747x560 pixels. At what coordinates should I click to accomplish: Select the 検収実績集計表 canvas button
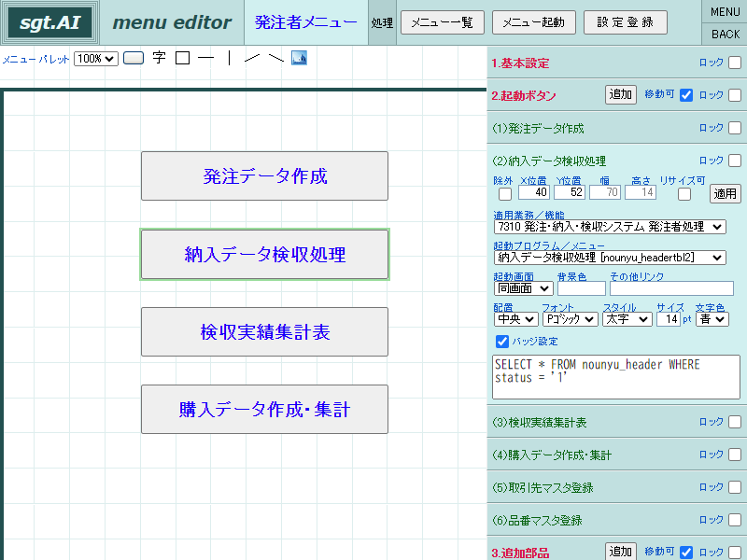coord(264,332)
